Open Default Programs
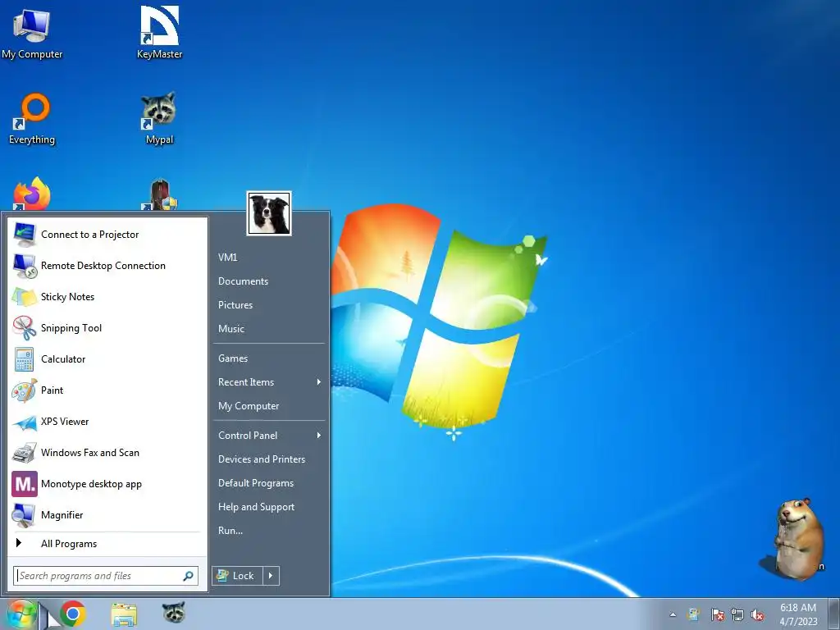840x630 pixels. tap(256, 483)
